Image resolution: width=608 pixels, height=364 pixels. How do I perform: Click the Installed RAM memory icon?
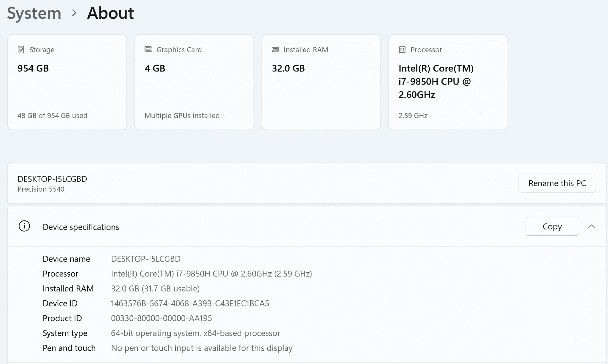[x=275, y=50]
